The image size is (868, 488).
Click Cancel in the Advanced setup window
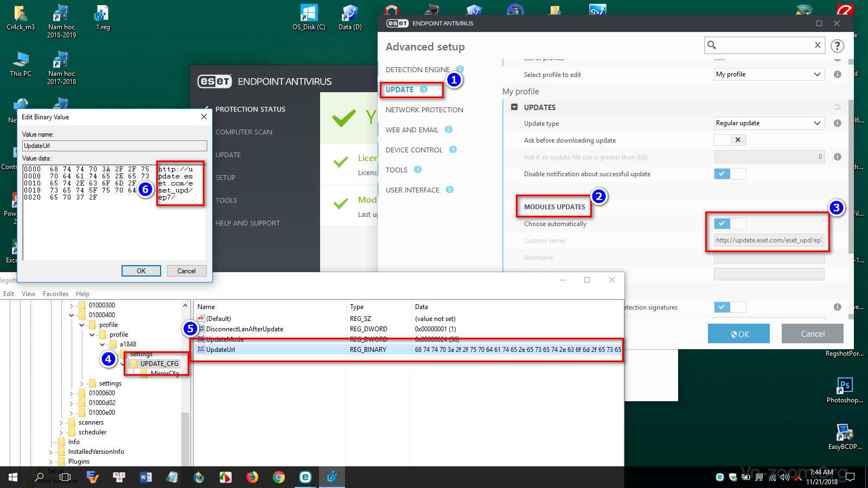pyautogui.click(x=812, y=334)
